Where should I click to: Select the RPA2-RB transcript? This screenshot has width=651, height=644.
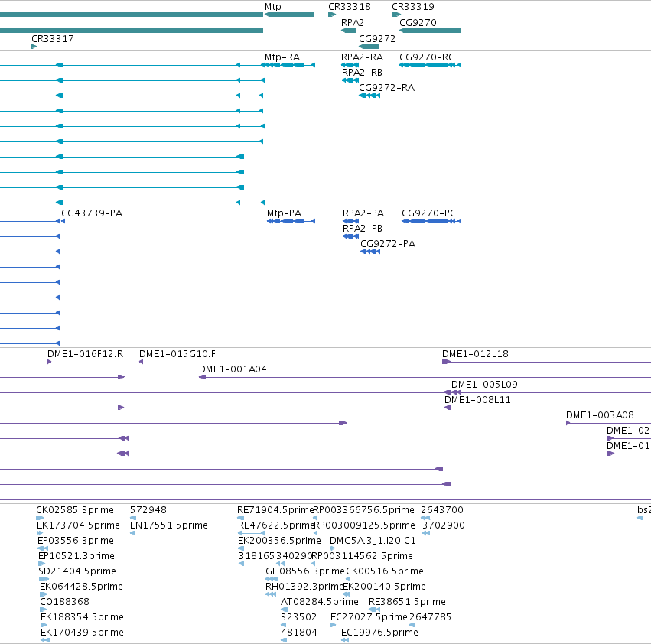pyautogui.click(x=350, y=80)
